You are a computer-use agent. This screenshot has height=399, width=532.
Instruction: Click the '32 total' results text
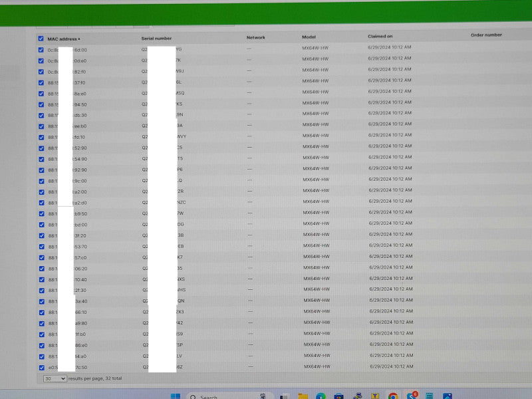(x=113, y=378)
